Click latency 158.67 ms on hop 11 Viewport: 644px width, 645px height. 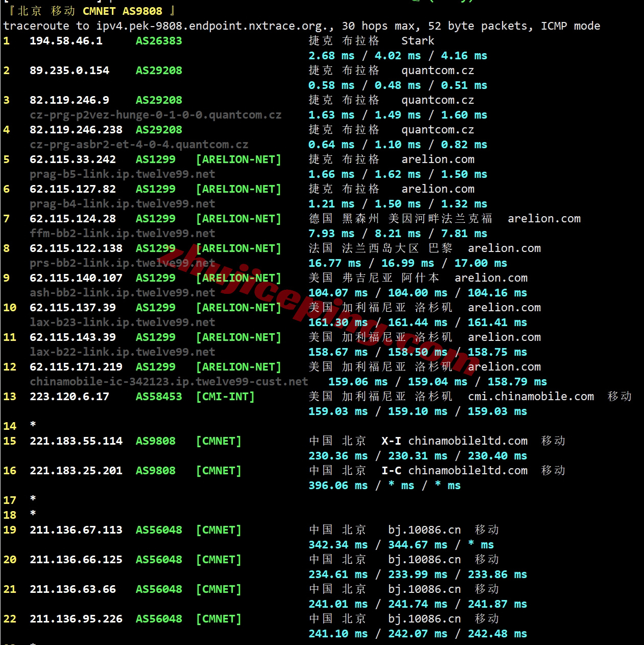338,352
